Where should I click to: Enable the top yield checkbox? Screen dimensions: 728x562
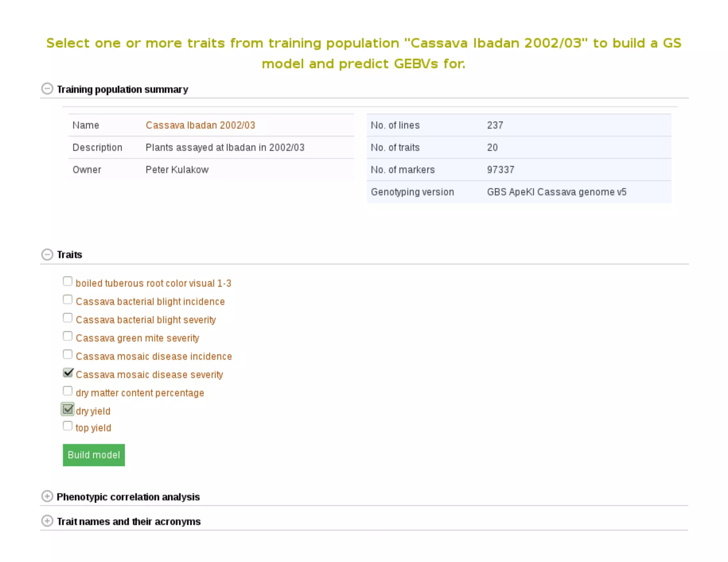pyautogui.click(x=68, y=426)
